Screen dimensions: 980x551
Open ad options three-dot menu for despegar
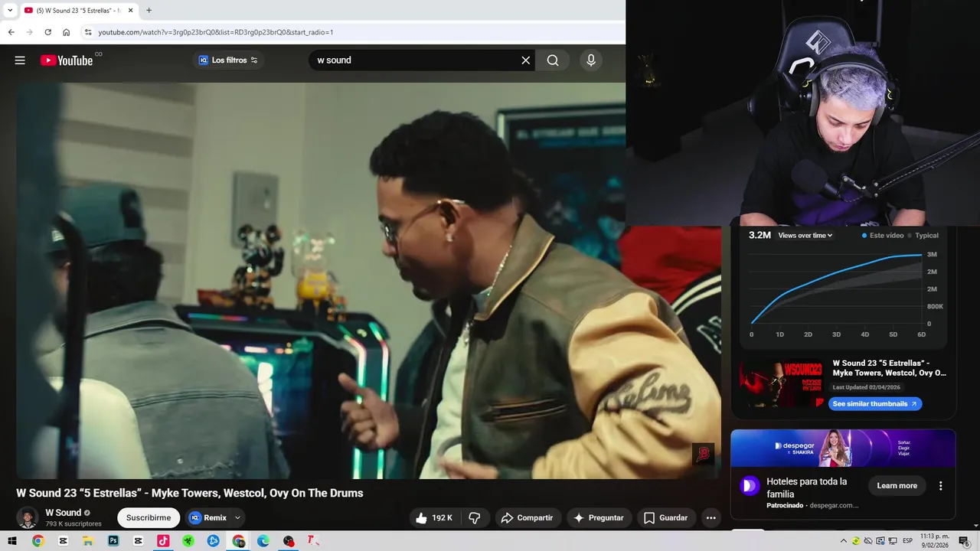[941, 486]
